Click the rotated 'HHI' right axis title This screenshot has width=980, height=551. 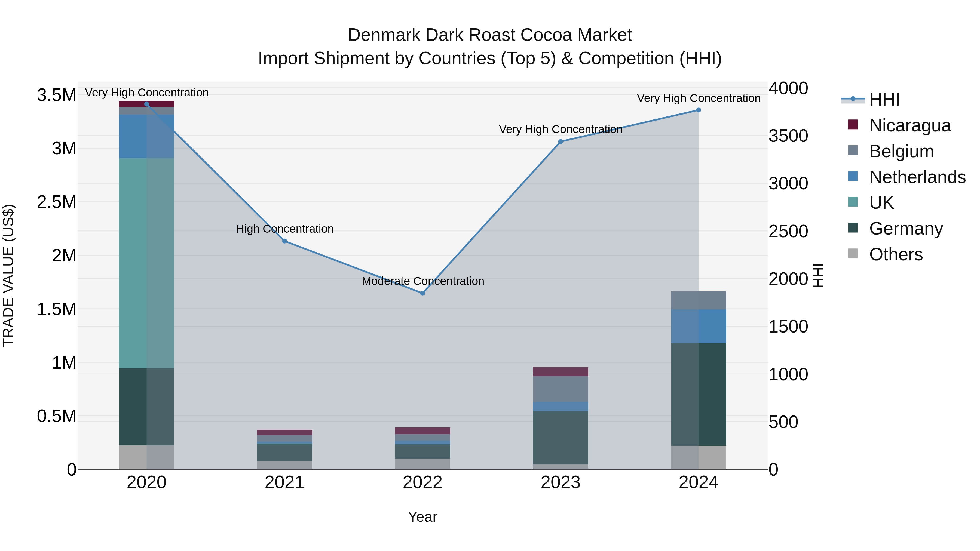coord(818,275)
